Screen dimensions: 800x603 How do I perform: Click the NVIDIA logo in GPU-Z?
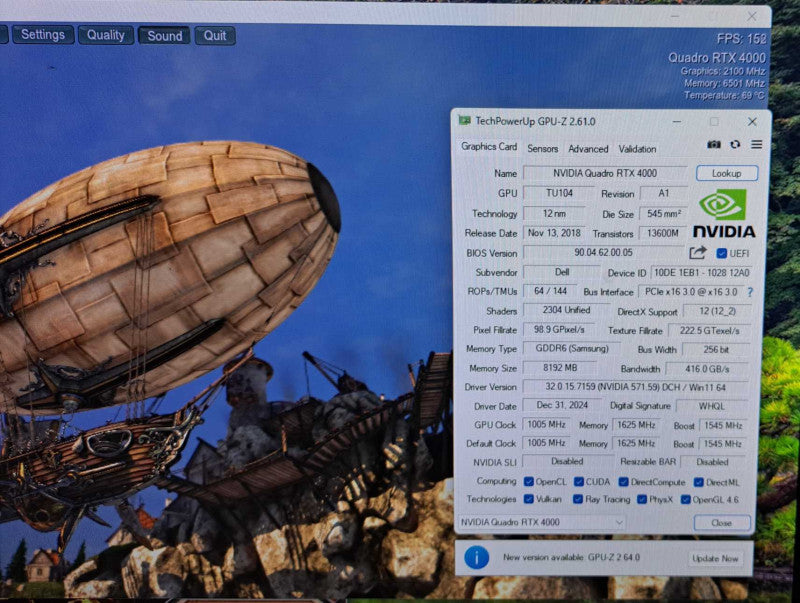point(723,213)
